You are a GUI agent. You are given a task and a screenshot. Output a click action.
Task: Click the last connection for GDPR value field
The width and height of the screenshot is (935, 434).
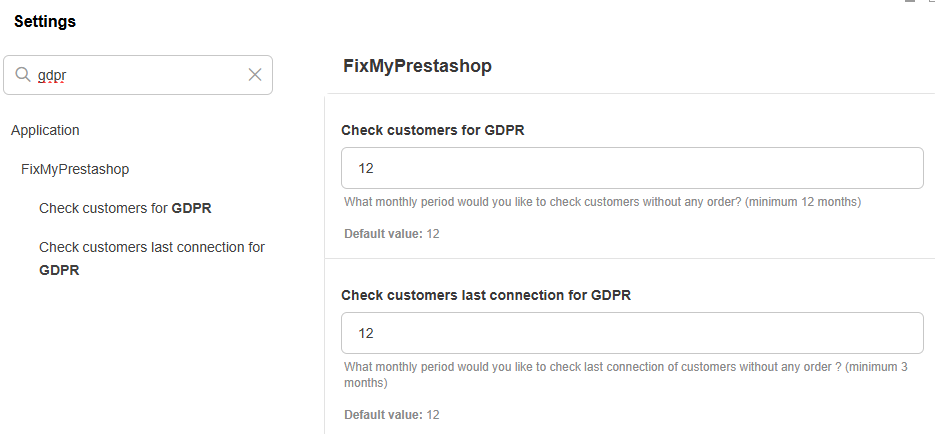click(632, 333)
